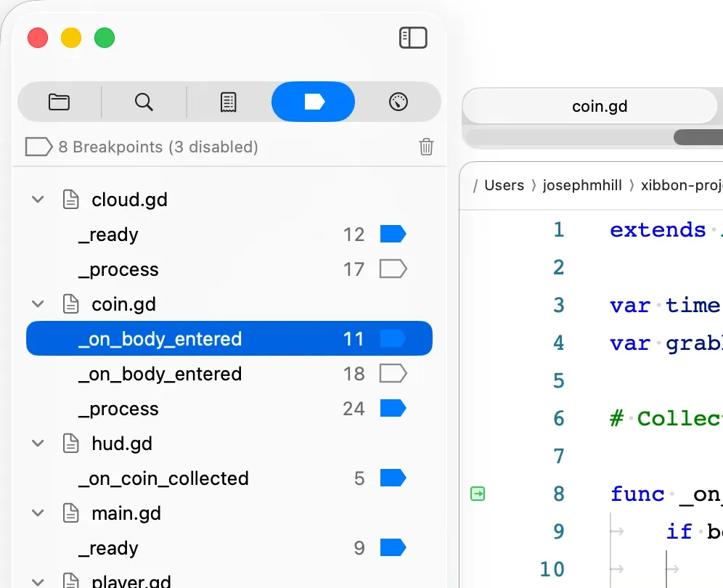
Task: Disable the _on_coin_collected breakpoint at line 5
Action: pos(393,478)
